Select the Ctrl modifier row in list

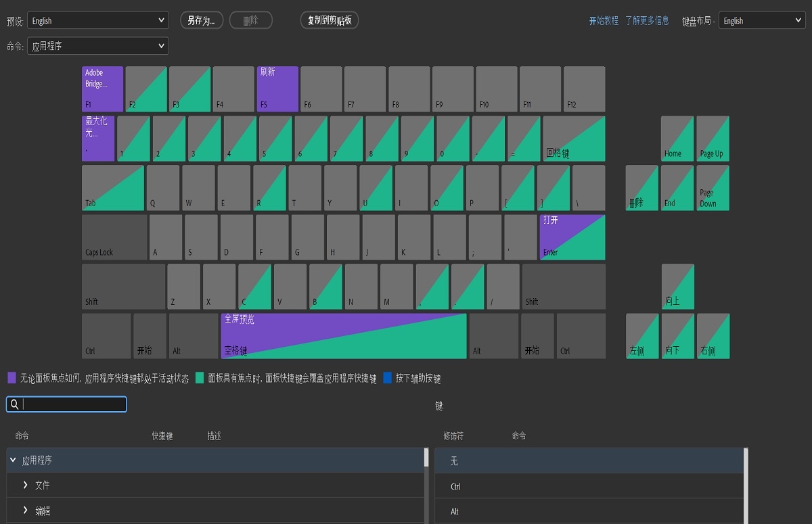tap(589, 486)
